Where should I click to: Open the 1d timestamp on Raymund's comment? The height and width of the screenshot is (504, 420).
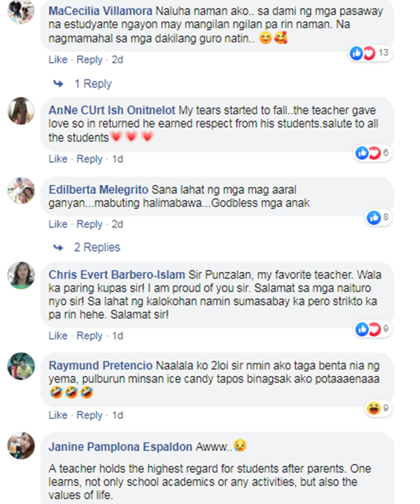(118, 416)
